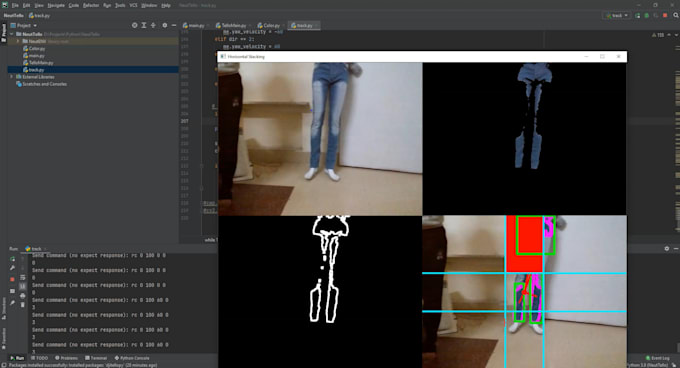680x368 pixels.
Task: Click the tool window quick access icon
Action: (3, 365)
